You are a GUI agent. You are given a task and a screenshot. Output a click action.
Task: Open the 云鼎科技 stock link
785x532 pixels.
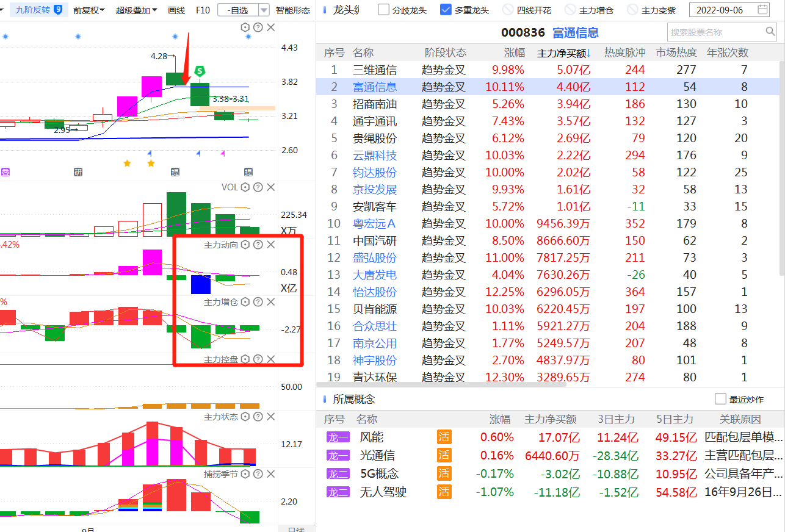(375, 156)
